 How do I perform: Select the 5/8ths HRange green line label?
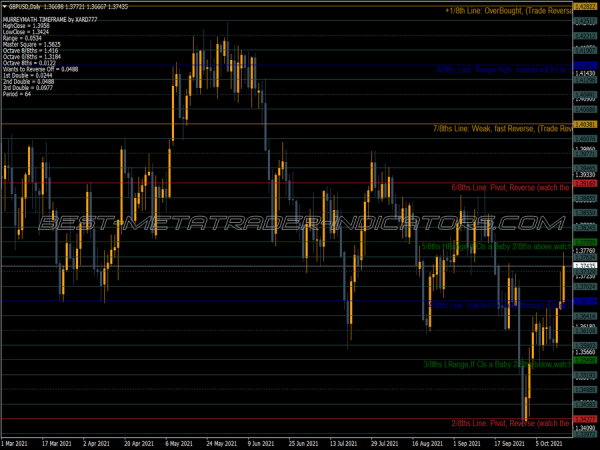pyautogui.click(x=495, y=246)
